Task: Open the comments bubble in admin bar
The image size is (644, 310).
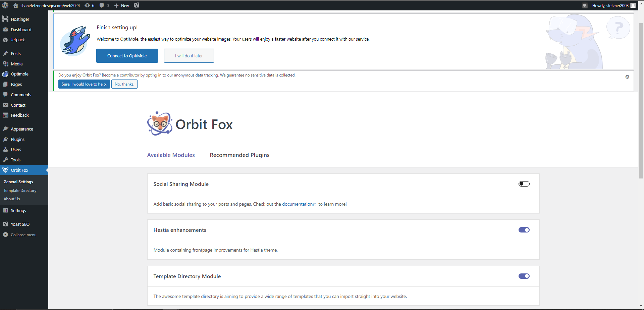Action: (104, 5)
